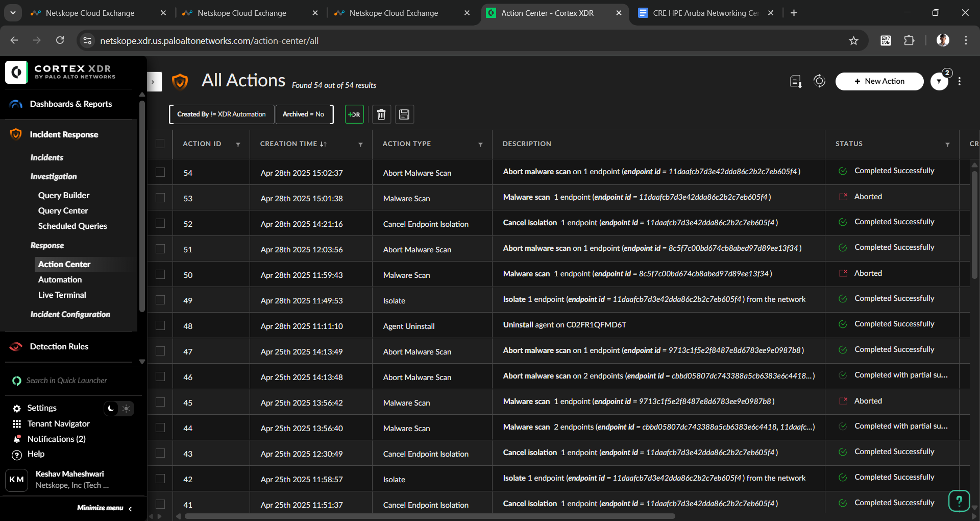Open the browser tab search dropdown
Viewport: 980px width, 521px height.
[x=13, y=13]
